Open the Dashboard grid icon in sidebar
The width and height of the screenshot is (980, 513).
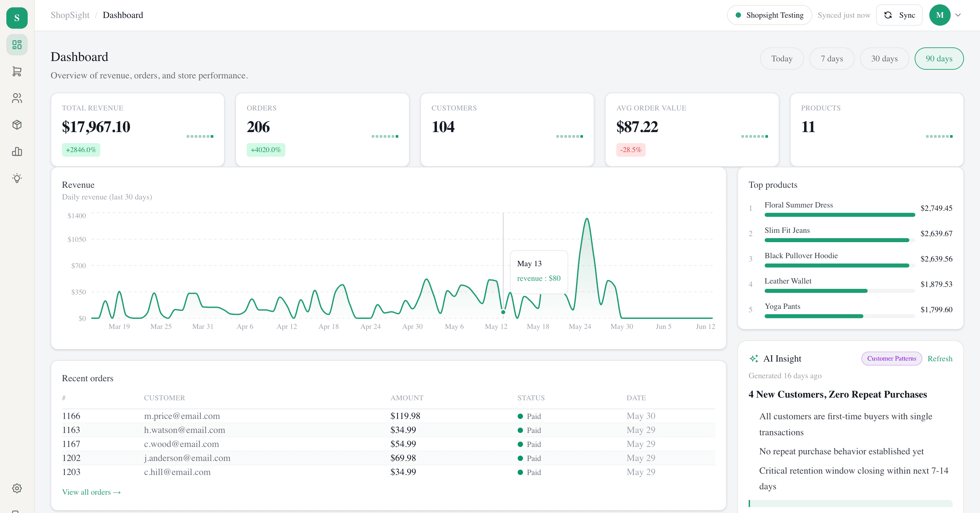tap(17, 45)
